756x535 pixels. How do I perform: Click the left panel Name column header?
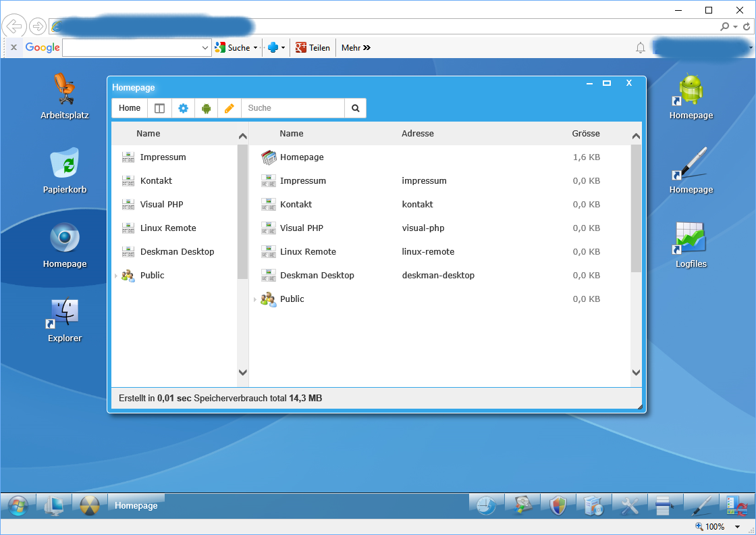coord(148,134)
